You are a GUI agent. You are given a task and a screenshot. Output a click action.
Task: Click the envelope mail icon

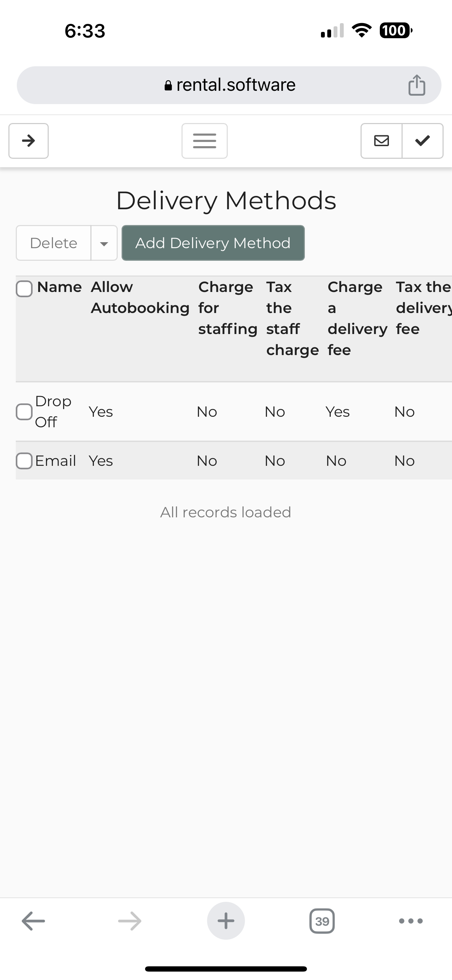381,141
